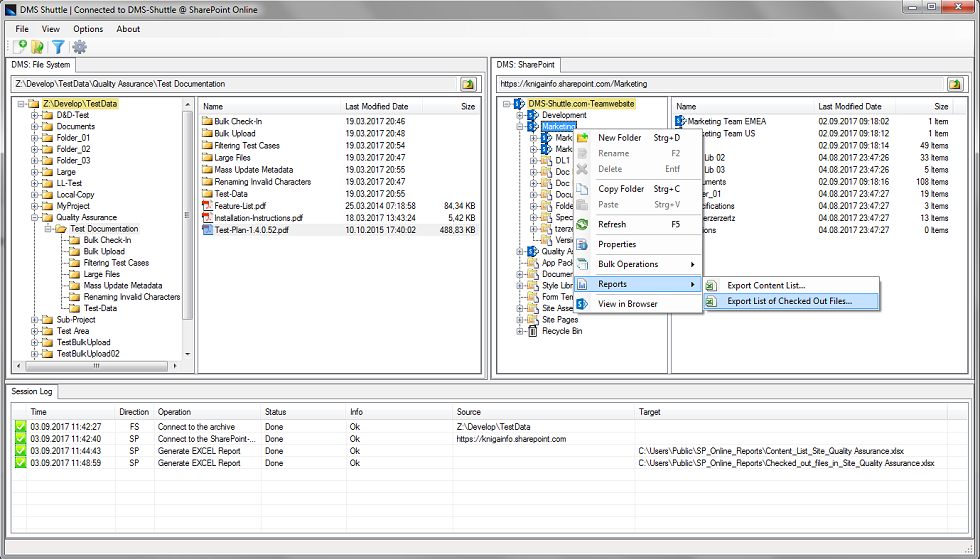Click the file system path input field
The width and height of the screenshot is (980, 559).
[234, 84]
